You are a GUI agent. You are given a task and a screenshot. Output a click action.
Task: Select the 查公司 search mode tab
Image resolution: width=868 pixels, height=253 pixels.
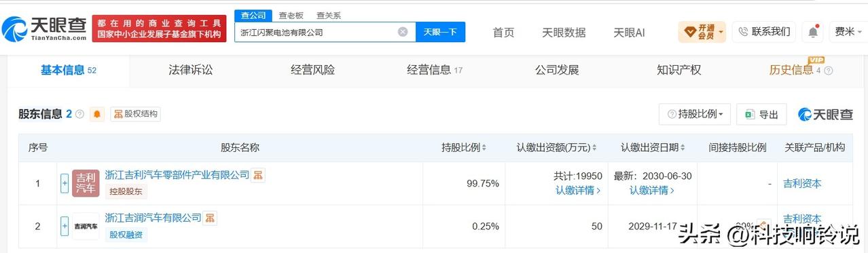click(253, 15)
